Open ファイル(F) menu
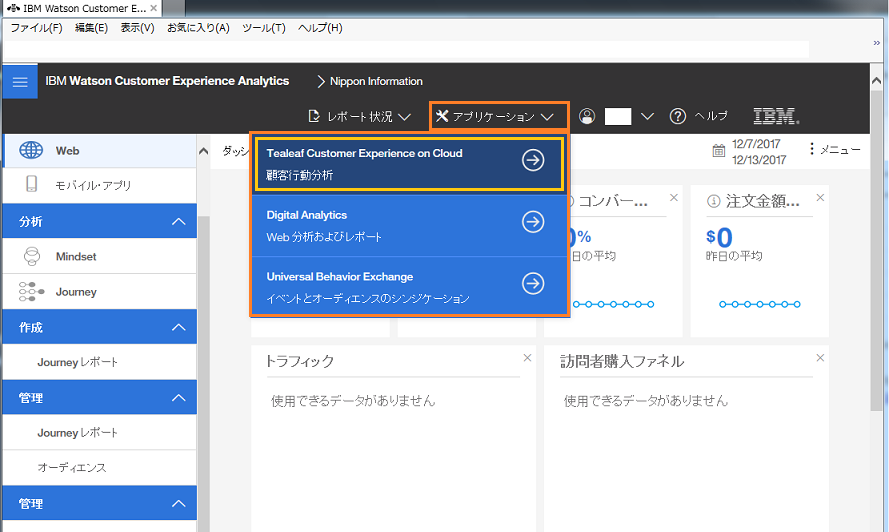 tap(36, 28)
